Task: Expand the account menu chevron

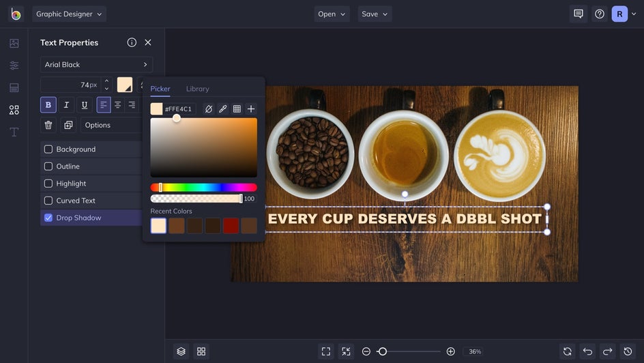Action: [634, 14]
